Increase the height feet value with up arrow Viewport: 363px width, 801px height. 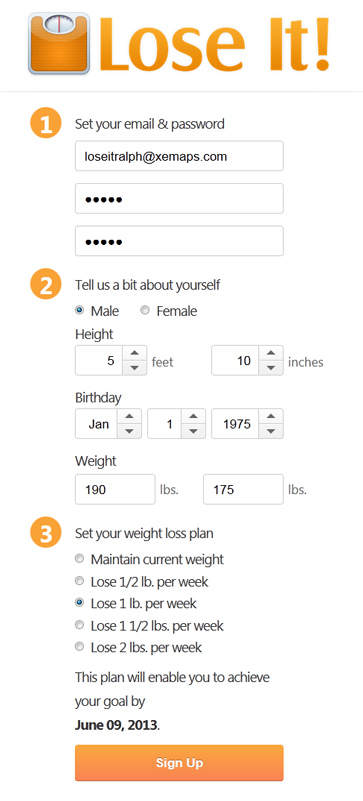134,354
